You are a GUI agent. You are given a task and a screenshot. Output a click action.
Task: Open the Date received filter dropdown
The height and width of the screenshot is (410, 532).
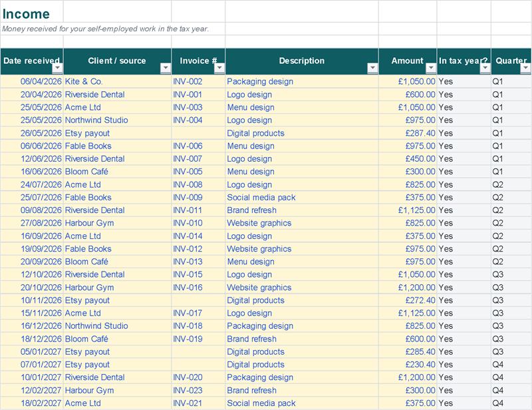click(x=58, y=68)
